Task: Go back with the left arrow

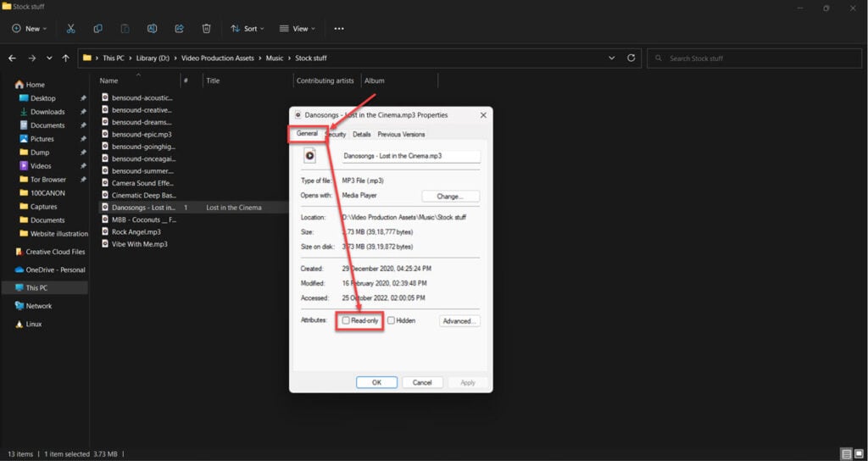Action: 12,58
